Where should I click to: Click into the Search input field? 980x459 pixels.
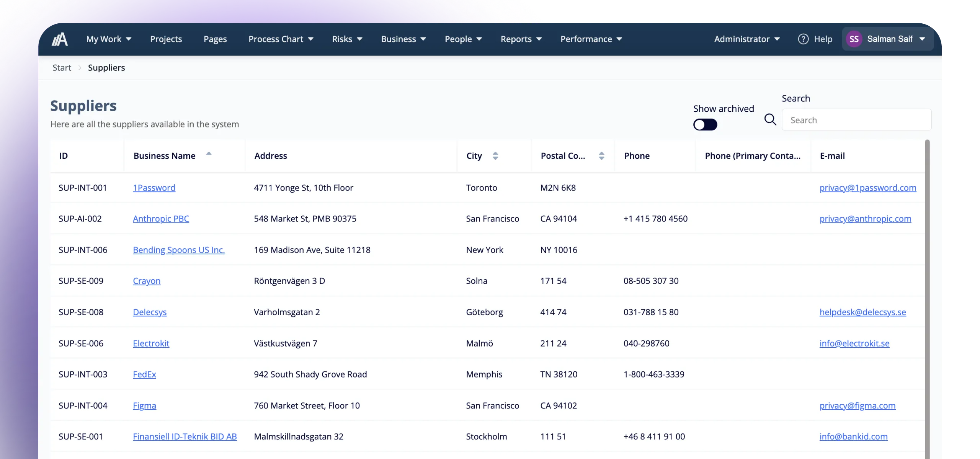tap(856, 120)
